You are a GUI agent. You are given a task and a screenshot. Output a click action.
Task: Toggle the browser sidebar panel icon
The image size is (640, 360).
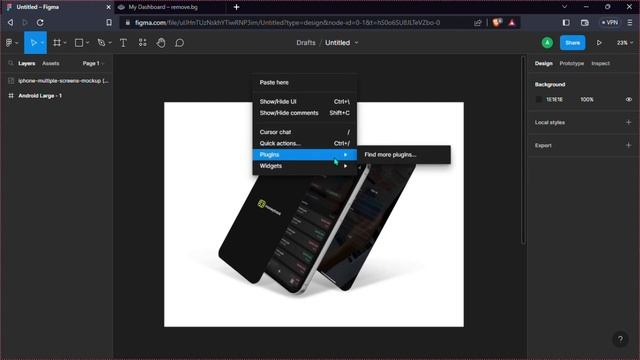[566, 22]
